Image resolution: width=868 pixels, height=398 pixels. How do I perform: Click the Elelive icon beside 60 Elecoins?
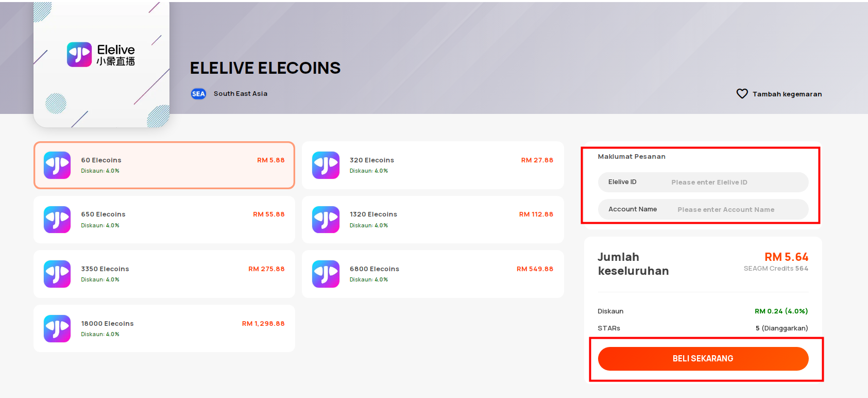click(57, 165)
